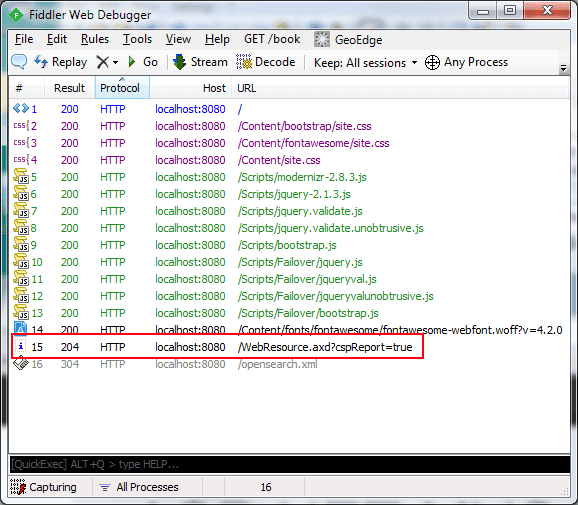
Task: Sort by the Protocol column header
Action: (x=122, y=88)
